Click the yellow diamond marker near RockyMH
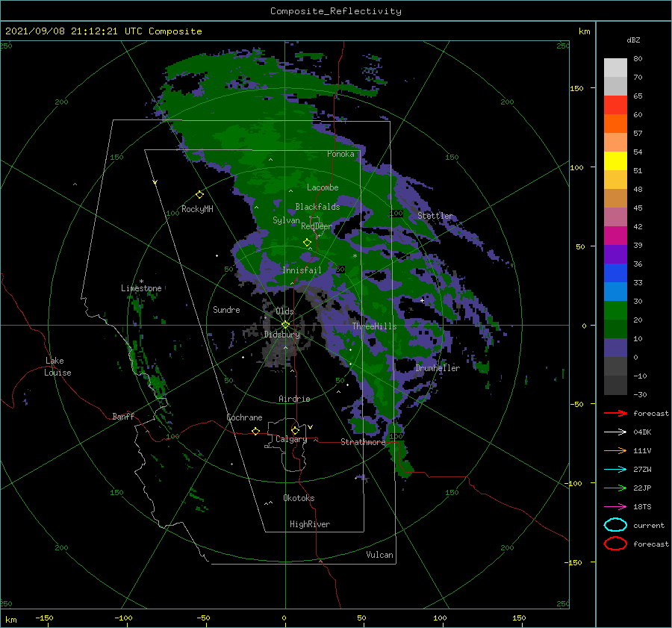 pyautogui.click(x=199, y=195)
